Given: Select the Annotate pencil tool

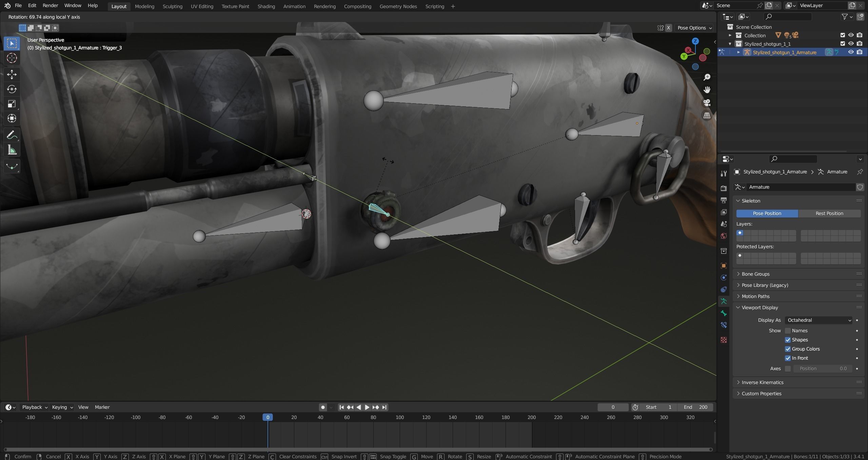Looking at the screenshot, I should pos(12,135).
